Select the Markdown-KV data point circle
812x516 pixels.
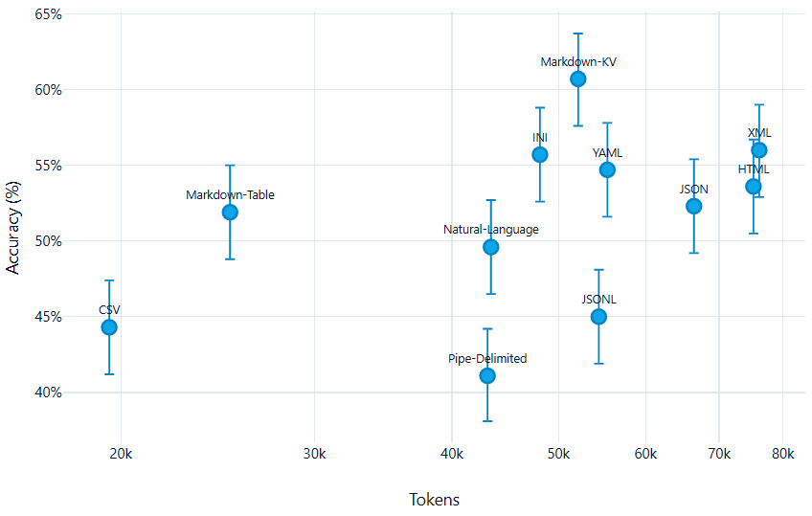[x=578, y=79]
